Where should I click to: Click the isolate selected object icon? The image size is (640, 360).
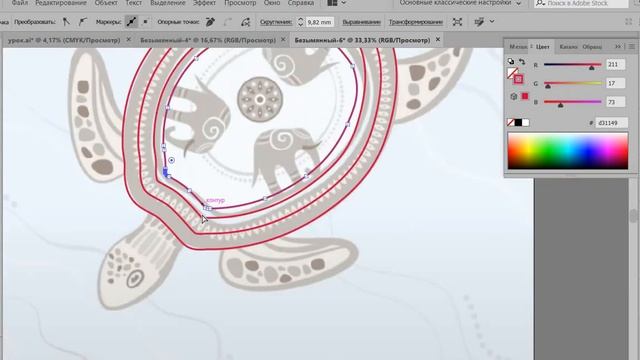coord(457,22)
